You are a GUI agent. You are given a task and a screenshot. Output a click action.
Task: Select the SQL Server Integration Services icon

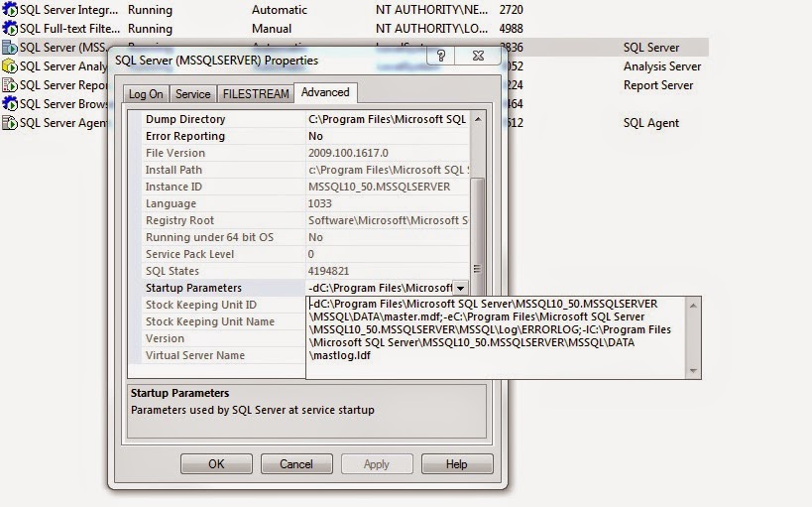[9, 9]
